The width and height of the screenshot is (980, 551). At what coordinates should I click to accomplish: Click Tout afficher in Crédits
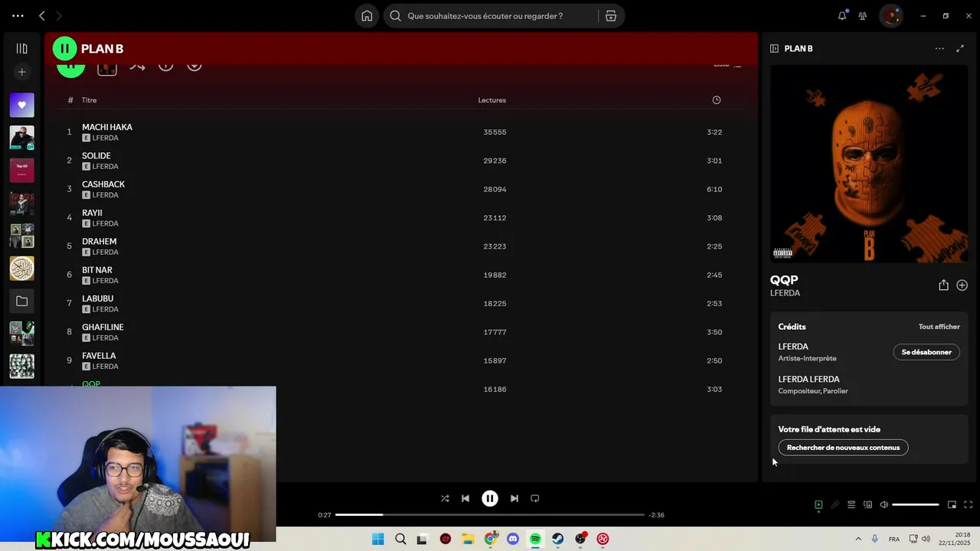pos(939,327)
